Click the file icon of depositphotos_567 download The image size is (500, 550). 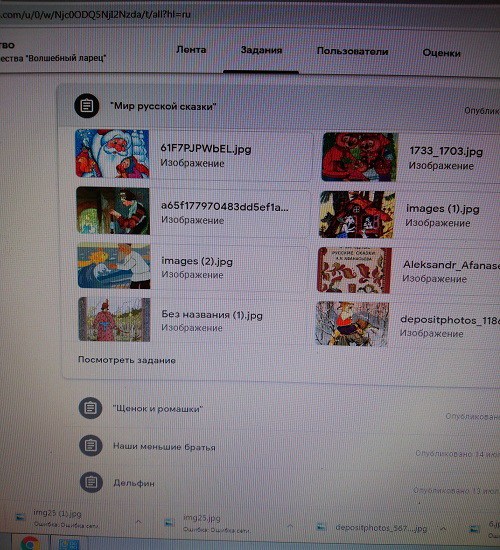[x=321, y=527]
